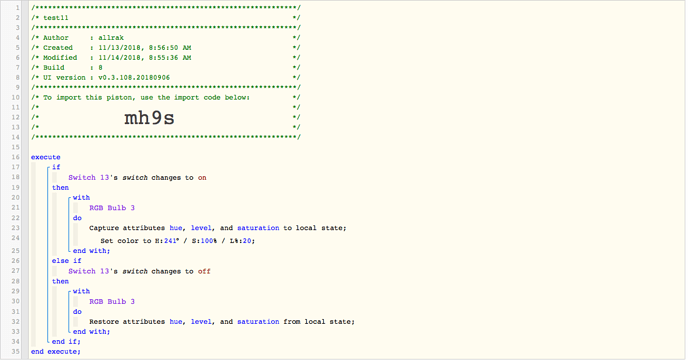Click line number 35 in the gutter
The width and height of the screenshot is (690, 363).
[x=16, y=352]
